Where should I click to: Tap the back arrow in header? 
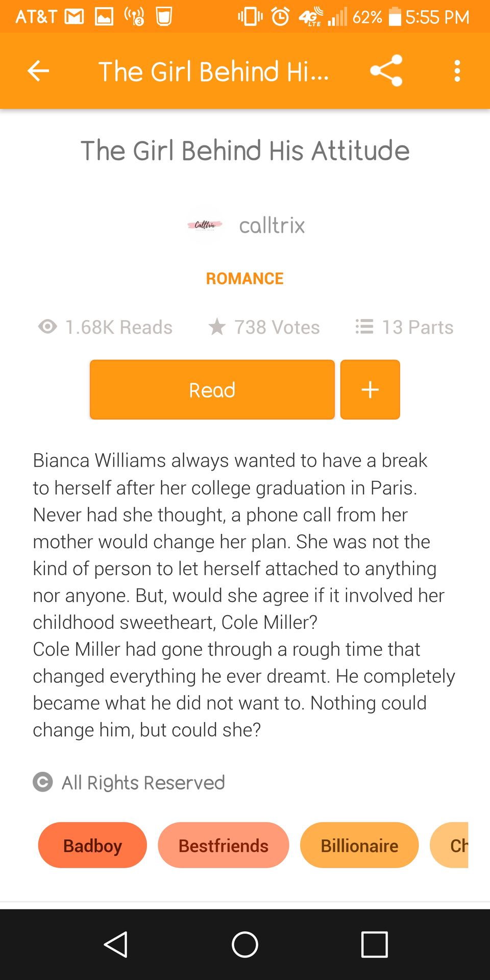(x=38, y=71)
